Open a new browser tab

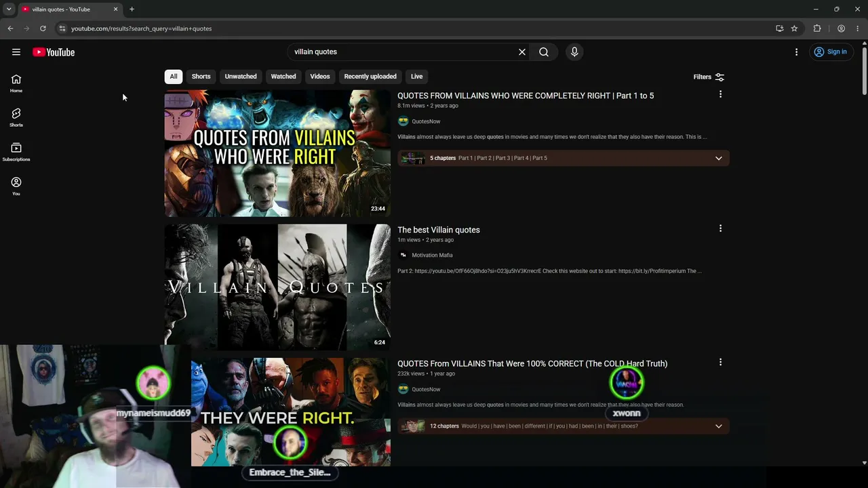tap(132, 9)
